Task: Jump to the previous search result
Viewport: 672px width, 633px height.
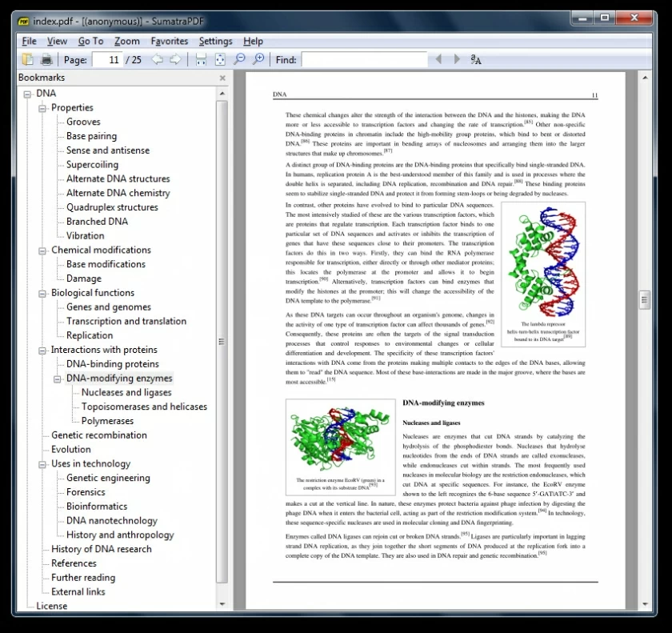Action: tap(438, 59)
